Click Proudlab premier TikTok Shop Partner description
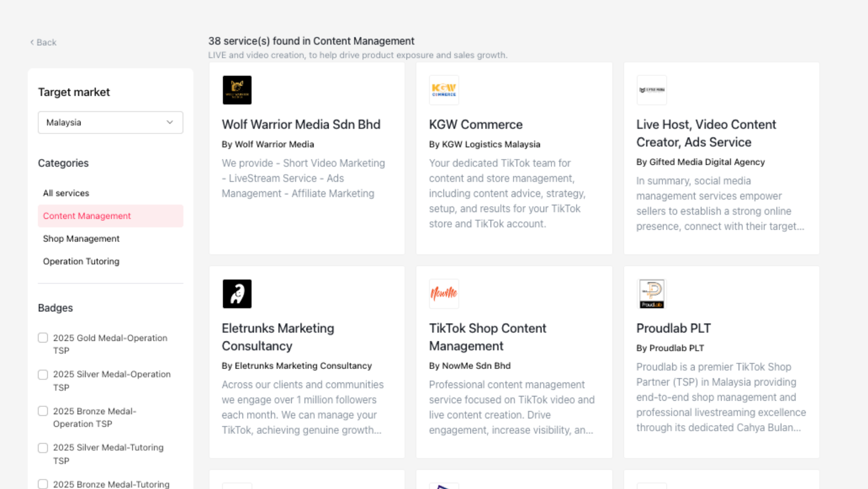Viewport: 868px width, 489px height. (721, 397)
